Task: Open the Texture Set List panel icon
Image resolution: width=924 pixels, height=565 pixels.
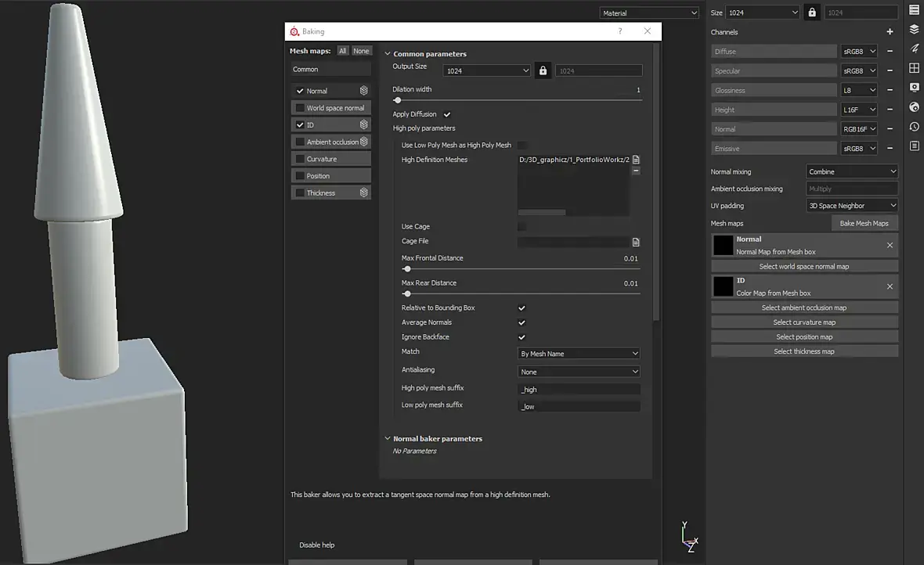Action: coord(914,10)
